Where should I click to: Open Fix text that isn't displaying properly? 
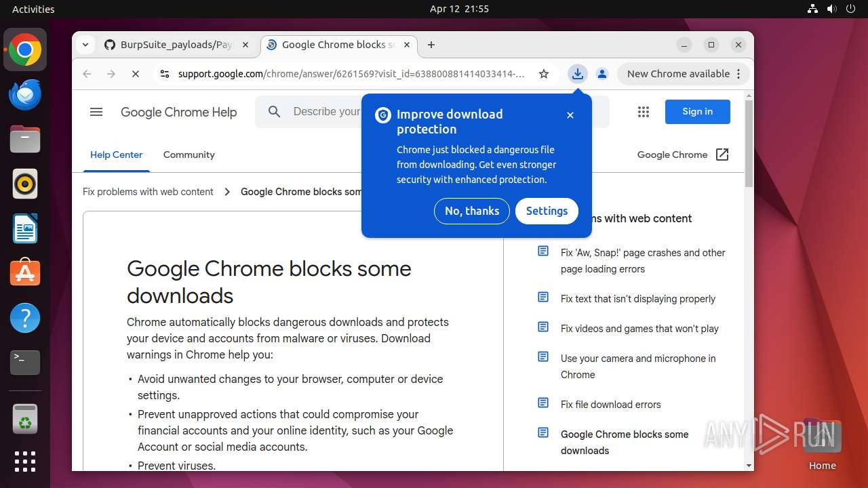coord(638,299)
